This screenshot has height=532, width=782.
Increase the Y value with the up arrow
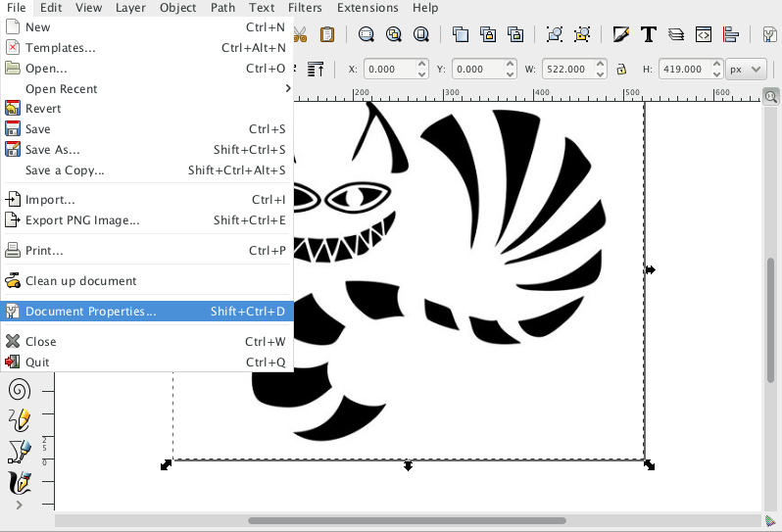510,64
